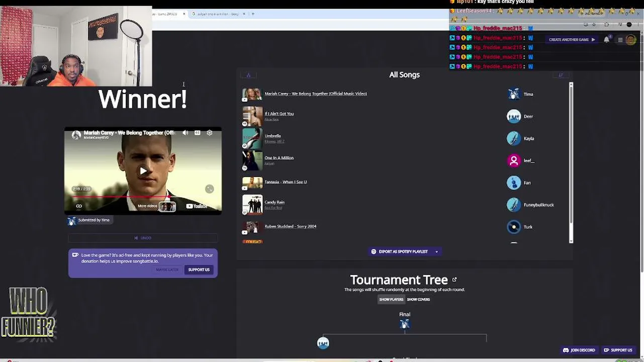Viewport: 644px width, 362px height.
Task: Open the Umbrella song link
Action: tap(272, 136)
